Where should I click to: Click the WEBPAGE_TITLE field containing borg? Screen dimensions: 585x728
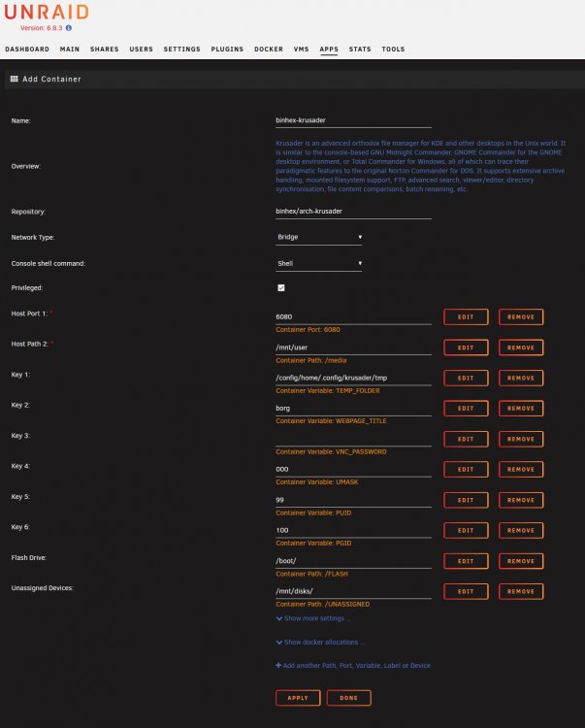(x=353, y=409)
